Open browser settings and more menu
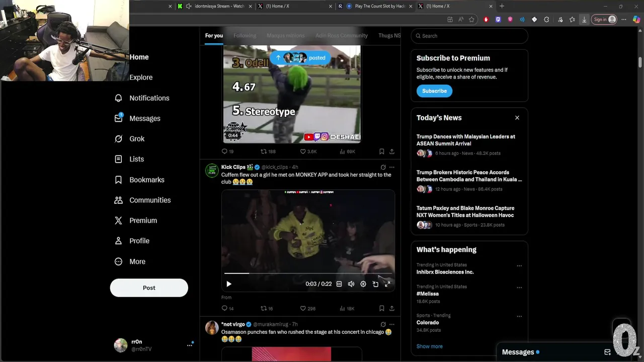This screenshot has height=362, width=644. (x=623, y=20)
